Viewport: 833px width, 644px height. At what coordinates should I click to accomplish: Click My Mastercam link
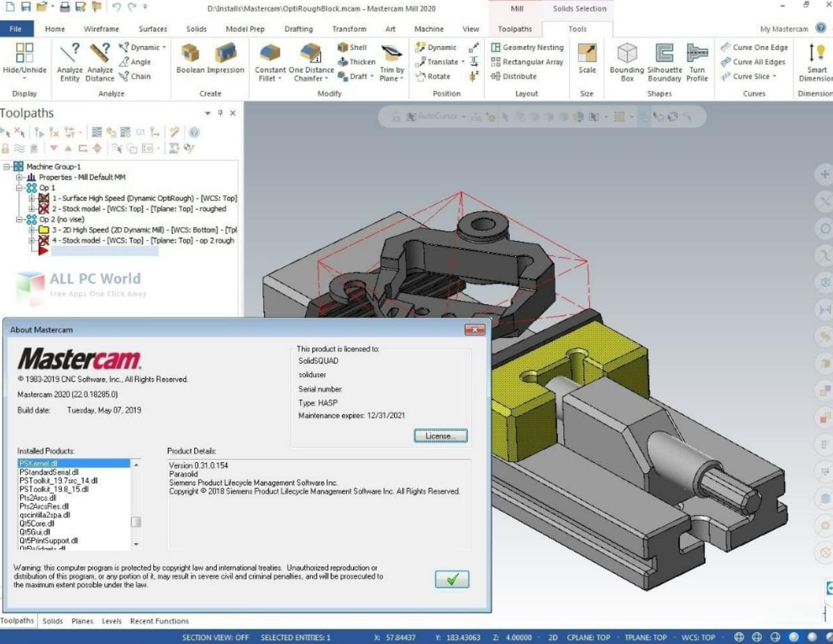(x=784, y=29)
